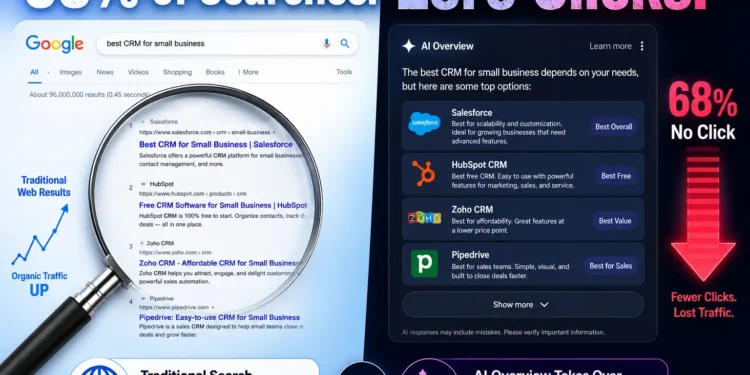Click the Pipedrive heading in AI Overview
This screenshot has height=375, width=750.
tap(470, 255)
